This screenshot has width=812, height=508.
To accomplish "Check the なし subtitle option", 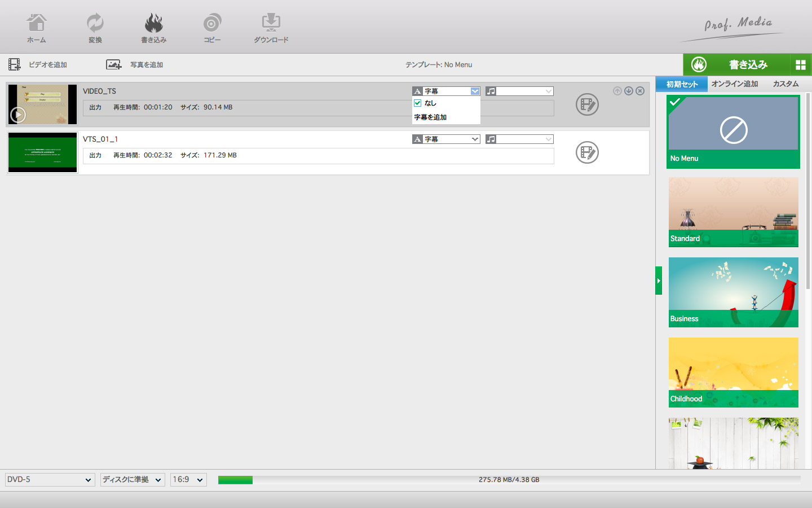I will (x=418, y=103).
